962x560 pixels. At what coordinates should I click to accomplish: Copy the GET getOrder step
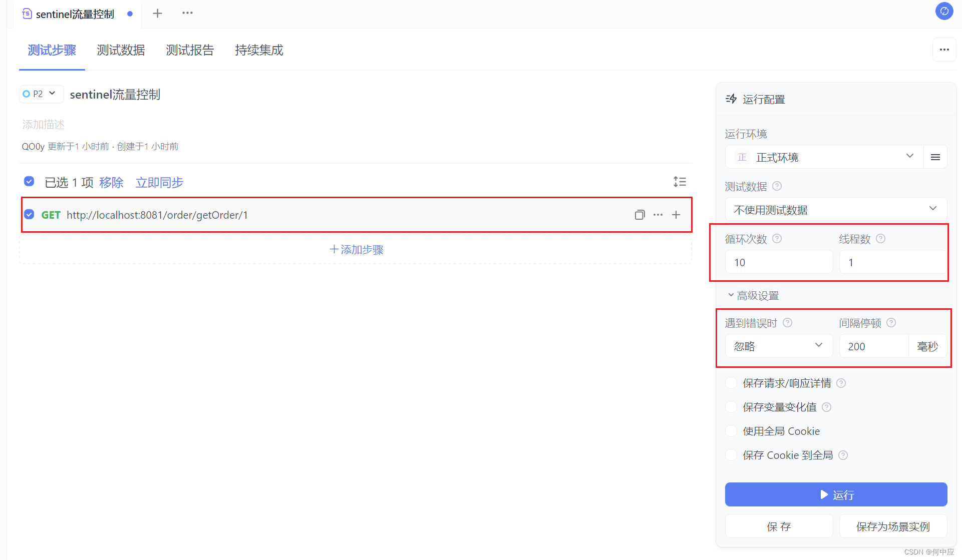(639, 215)
